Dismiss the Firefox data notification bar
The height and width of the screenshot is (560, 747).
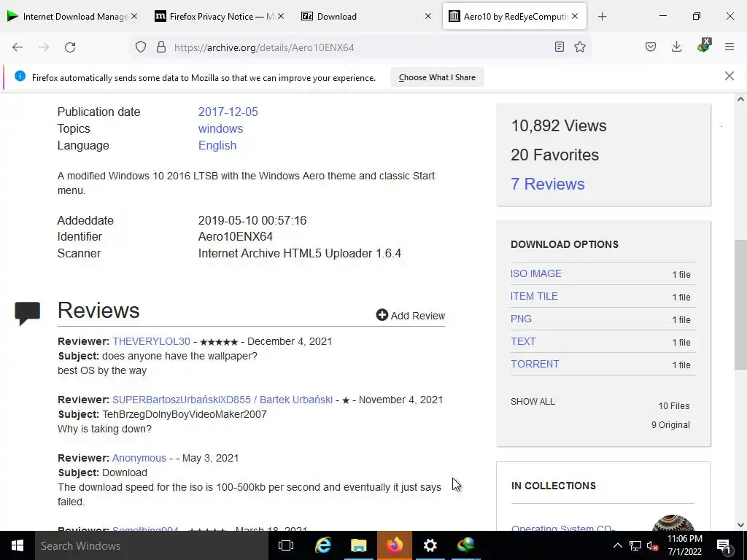click(x=729, y=76)
